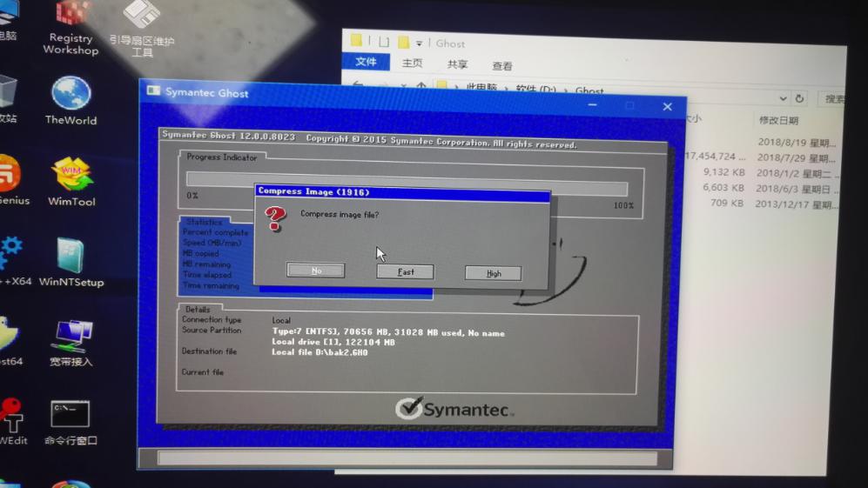This screenshot has height=488, width=868.
Task: Open the 引导扇区维护工具 desktop icon
Action: 142,29
